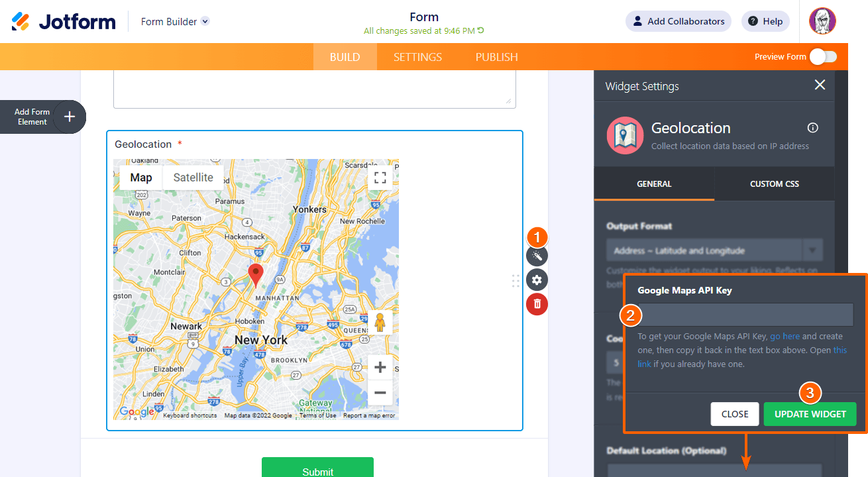868x477 pixels.
Task: Open the Output Format dropdown
Action: pos(714,250)
